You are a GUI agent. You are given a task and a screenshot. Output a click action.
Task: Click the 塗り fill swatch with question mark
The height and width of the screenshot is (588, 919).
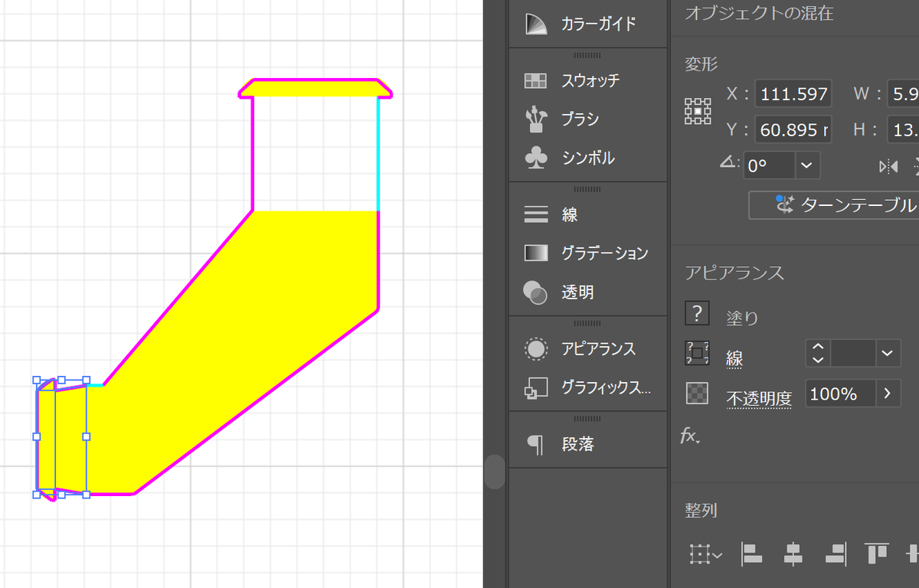pos(697,312)
